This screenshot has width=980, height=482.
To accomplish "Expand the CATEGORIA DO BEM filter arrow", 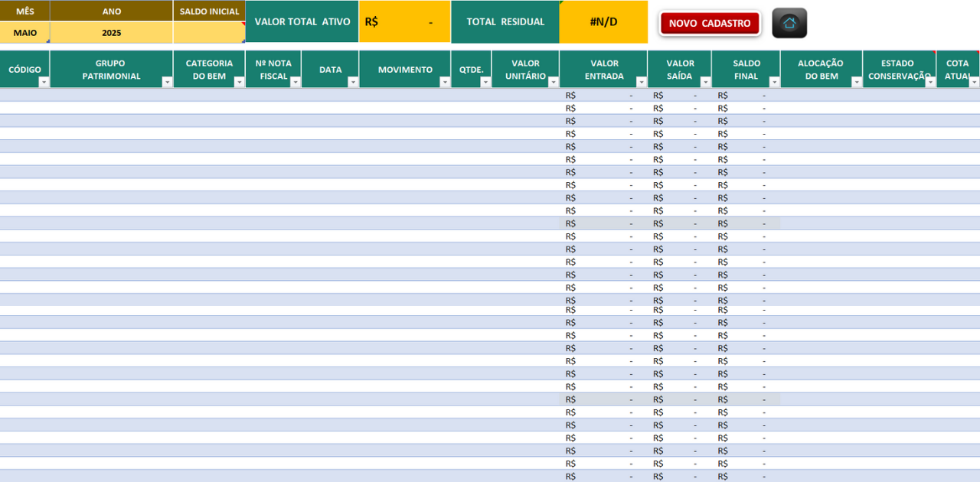I will coord(239,82).
